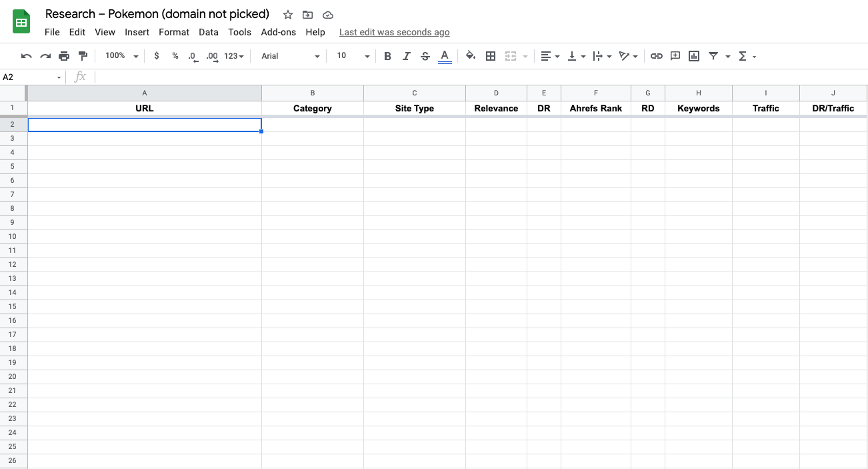The width and height of the screenshot is (868, 469).
Task: Open the Edit menu
Action: click(77, 32)
